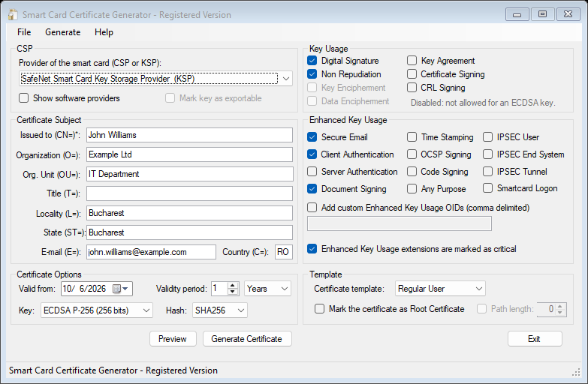588x384 pixels.
Task: Click the app icon in the title bar
Action: click(13, 14)
